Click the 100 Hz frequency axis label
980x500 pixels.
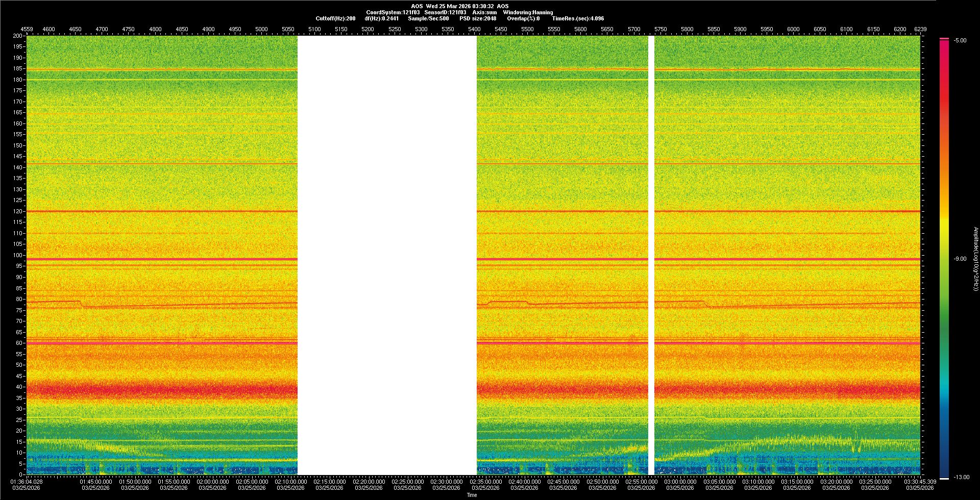[x=17, y=255]
